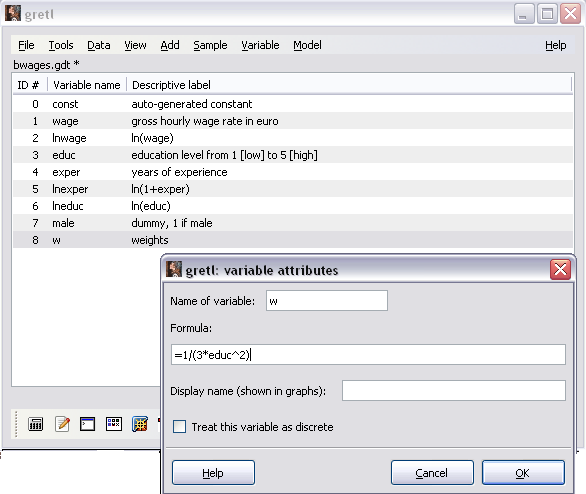Click Cancel in variable attributes dialog
Viewport: 586px width, 494px height.
[432, 473]
